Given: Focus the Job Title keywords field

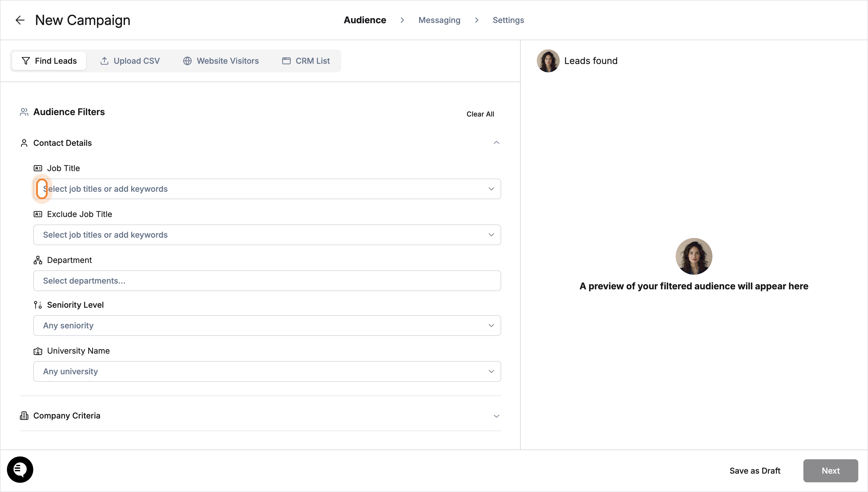Looking at the screenshot, I should [267, 189].
